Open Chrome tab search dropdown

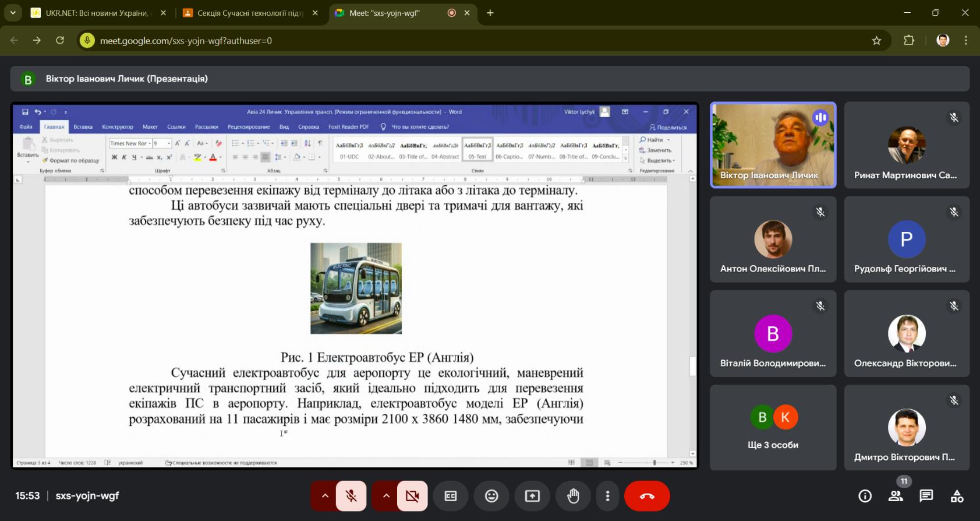tap(13, 13)
